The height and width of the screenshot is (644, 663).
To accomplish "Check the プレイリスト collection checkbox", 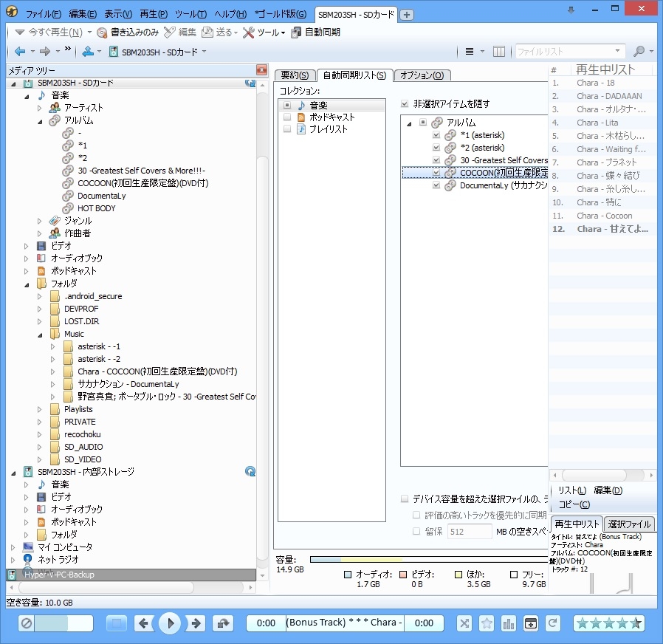I will (x=287, y=129).
